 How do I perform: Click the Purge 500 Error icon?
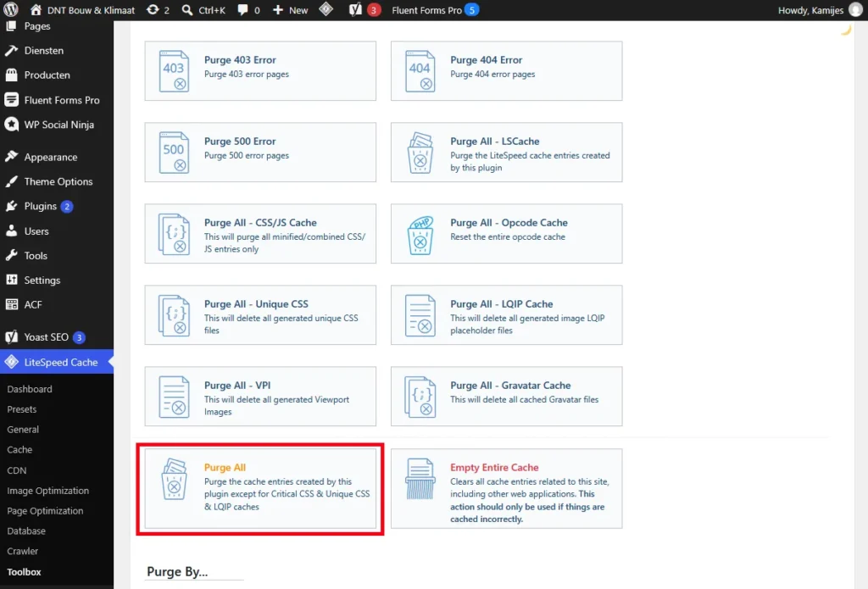174,153
